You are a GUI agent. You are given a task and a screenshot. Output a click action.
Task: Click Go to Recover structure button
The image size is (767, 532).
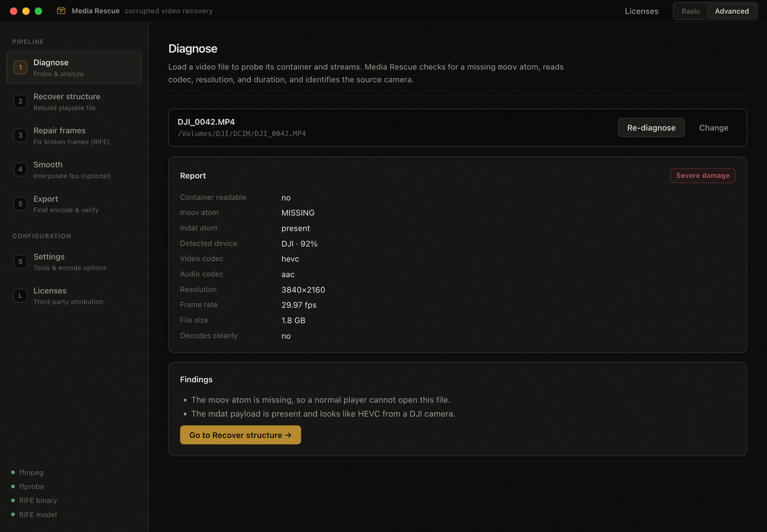click(241, 435)
